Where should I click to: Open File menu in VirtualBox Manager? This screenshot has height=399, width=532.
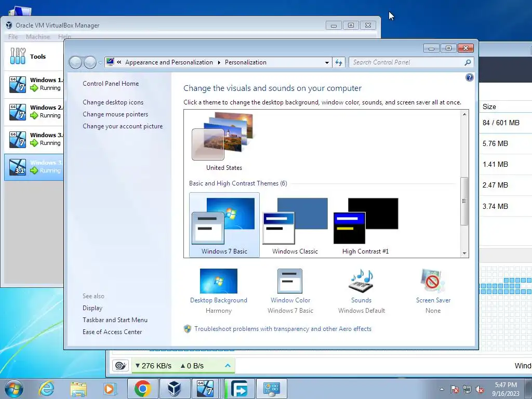pyautogui.click(x=13, y=37)
